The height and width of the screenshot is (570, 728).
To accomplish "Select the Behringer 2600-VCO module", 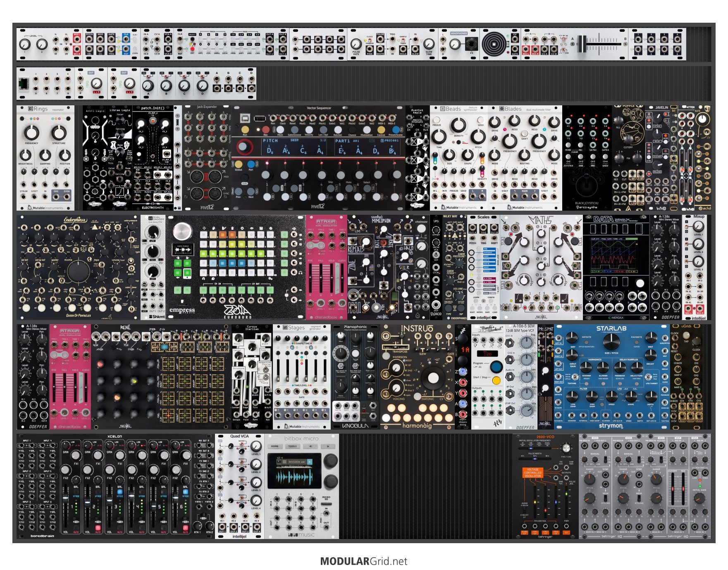I will 545,486.
